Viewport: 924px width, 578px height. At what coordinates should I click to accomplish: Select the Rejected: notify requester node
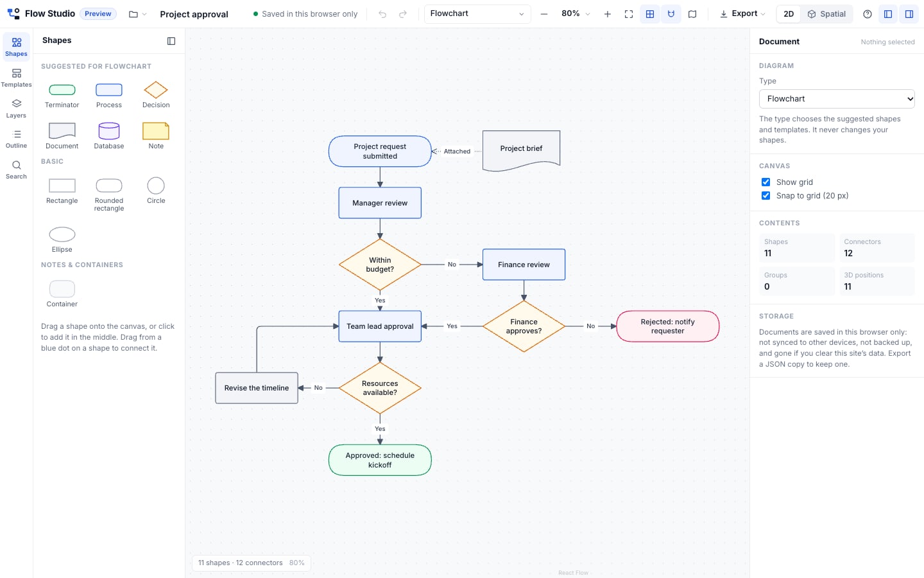point(668,326)
